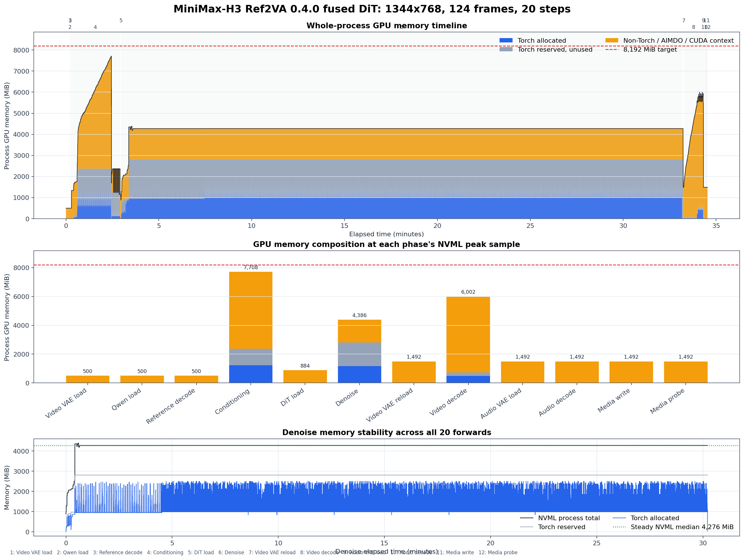Click the "6,002" value above the Video decode bar
The width and height of the screenshot is (744, 560).
tap(468, 292)
